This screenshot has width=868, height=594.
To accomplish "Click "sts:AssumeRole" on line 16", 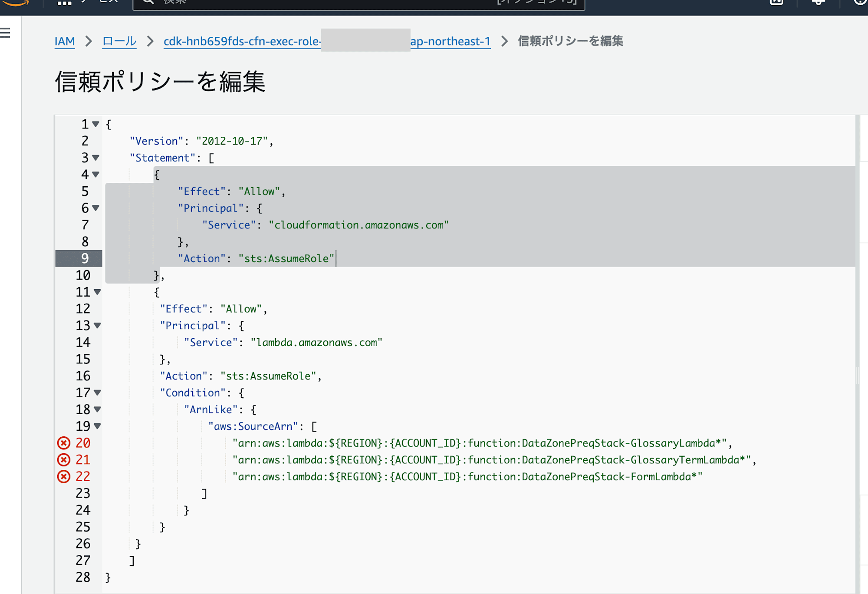I will tap(268, 376).
